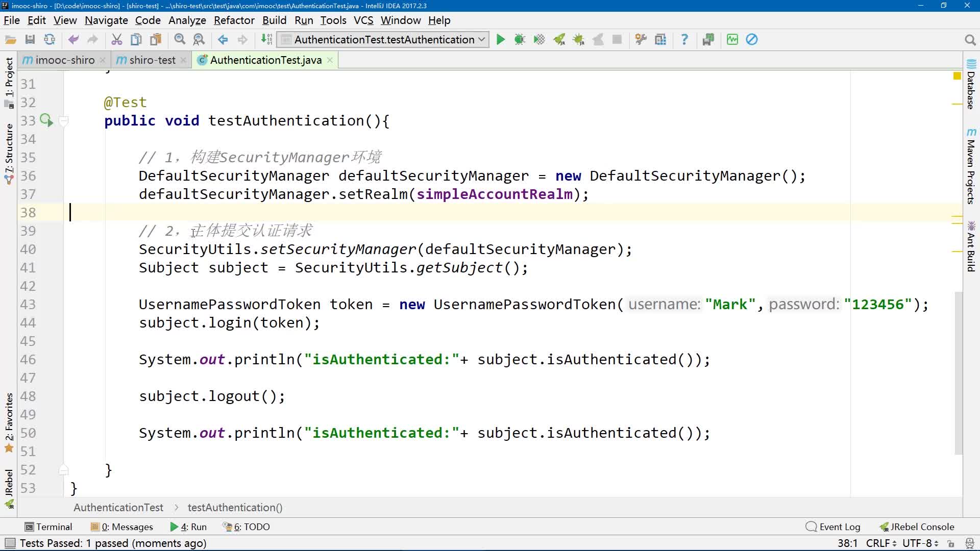The height and width of the screenshot is (551, 980).
Task: Run with Coverage icon
Action: coord(539,40)
